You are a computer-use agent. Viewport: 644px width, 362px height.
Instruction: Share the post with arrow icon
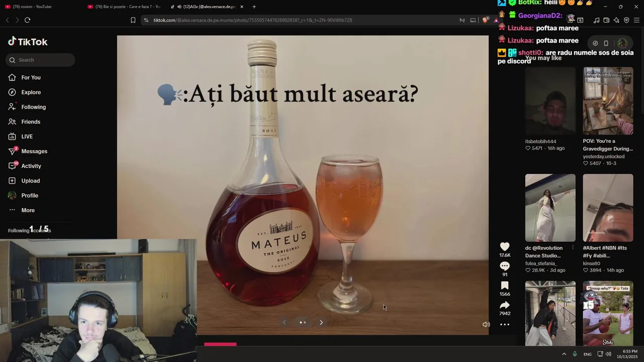tap(505, 305)
